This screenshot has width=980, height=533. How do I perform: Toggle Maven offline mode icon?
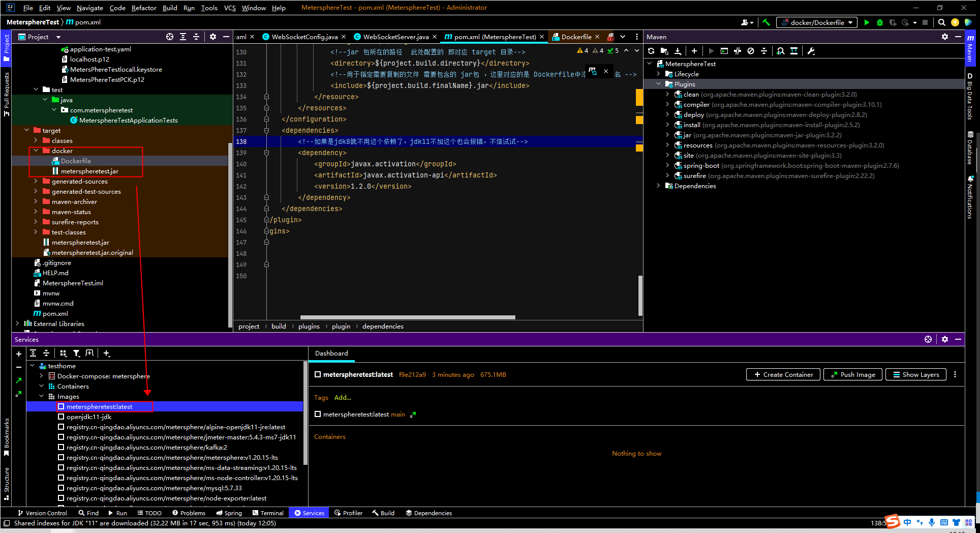[x=738, y=51]
